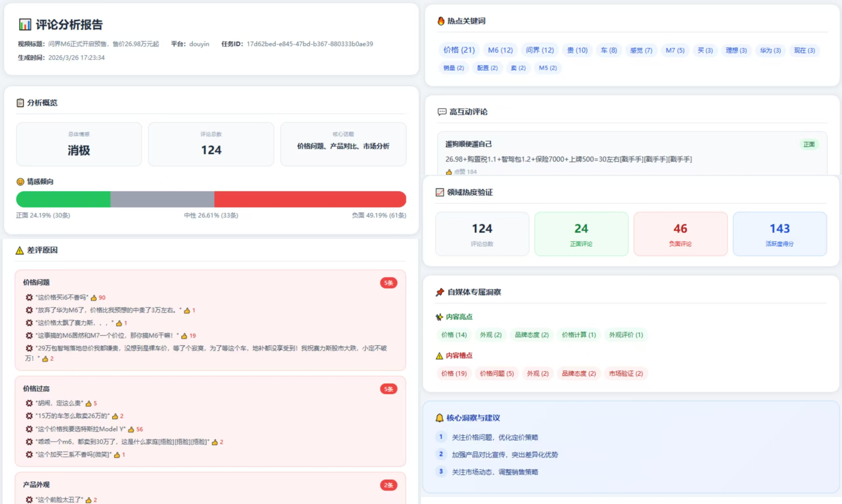Click the cross bullet icon before "15万的车怎么敢卖26万的"
This screenshot has width=842, height=504.
click(29, 416)
